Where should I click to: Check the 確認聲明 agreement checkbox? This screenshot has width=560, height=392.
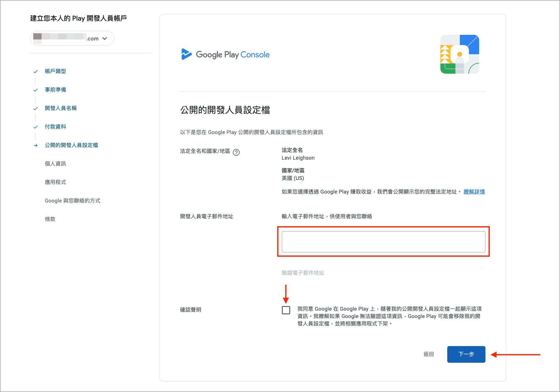(286, 310)
